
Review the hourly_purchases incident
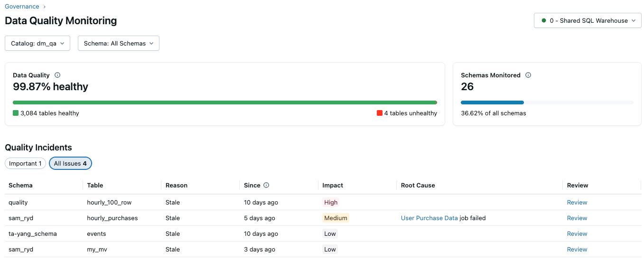coord(577,218)
